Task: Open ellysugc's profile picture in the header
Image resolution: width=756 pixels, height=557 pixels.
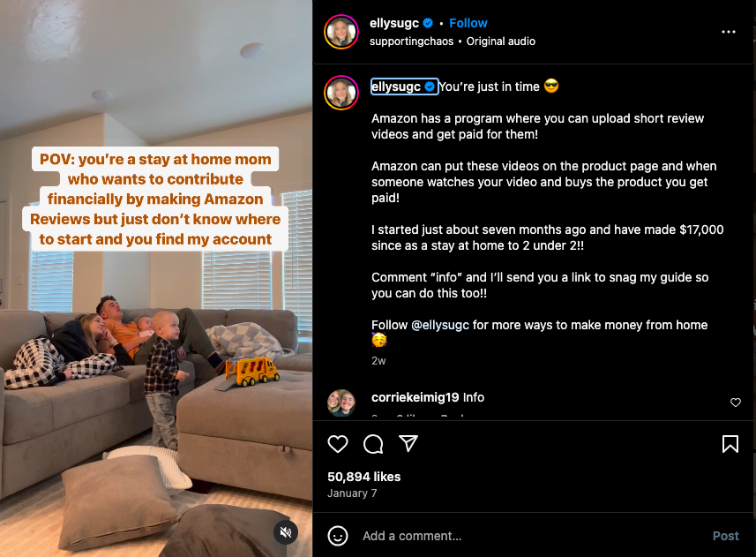Action: click(341, 32)
